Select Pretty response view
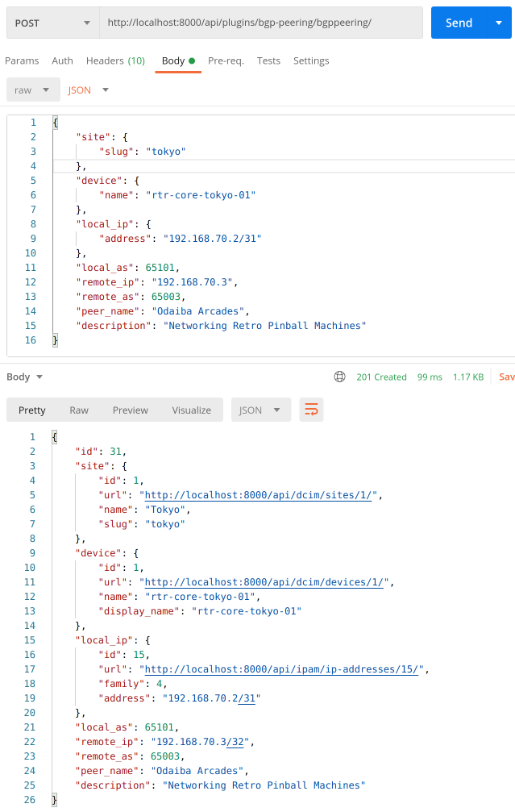The image size is (515, 812). 32,410
